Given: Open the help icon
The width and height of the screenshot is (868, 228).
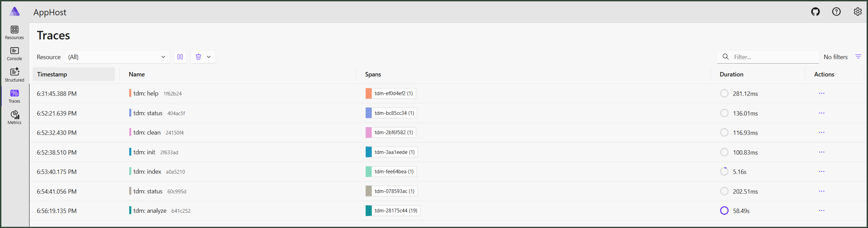Looking at the screenshot, I should pyautogui.click(x=836, y=12).
